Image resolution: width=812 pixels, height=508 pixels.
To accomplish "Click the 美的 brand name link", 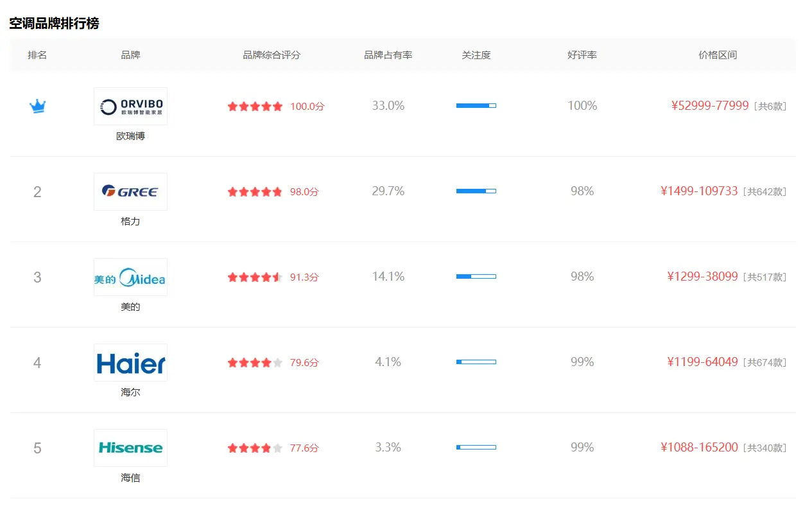I will coord(130,307).
